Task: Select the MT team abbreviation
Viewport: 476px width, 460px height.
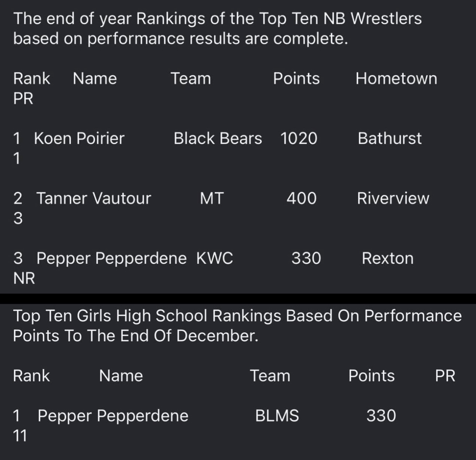Action: click(x=211, y=198)
